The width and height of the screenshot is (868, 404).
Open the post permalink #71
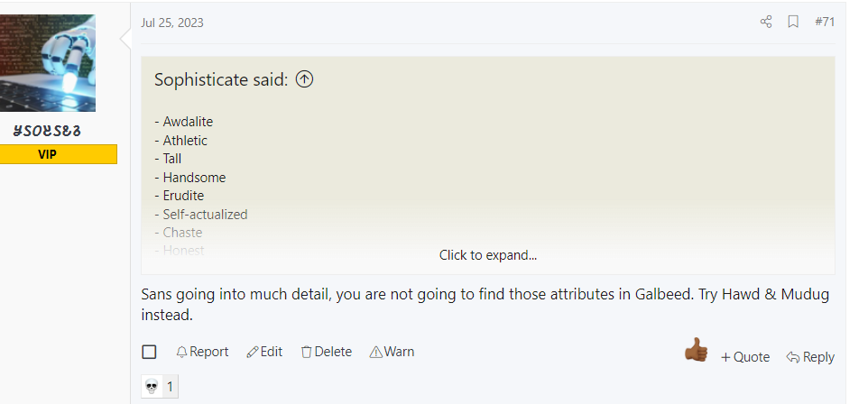click(825, 22)
